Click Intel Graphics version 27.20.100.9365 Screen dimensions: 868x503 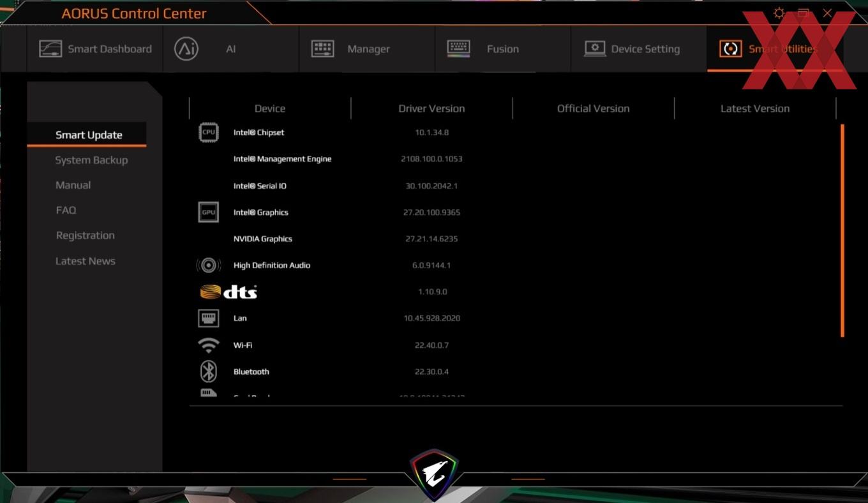point(431,213)
